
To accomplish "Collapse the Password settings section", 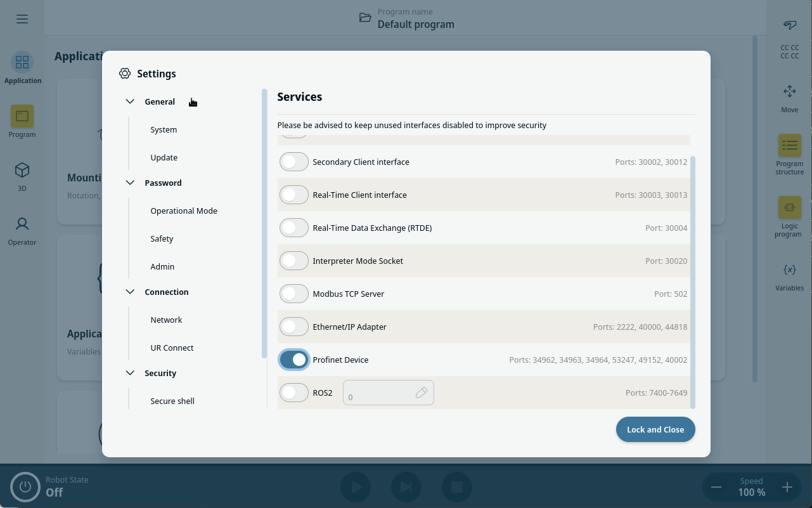I will pyautogui.click(x=131, y=183).
